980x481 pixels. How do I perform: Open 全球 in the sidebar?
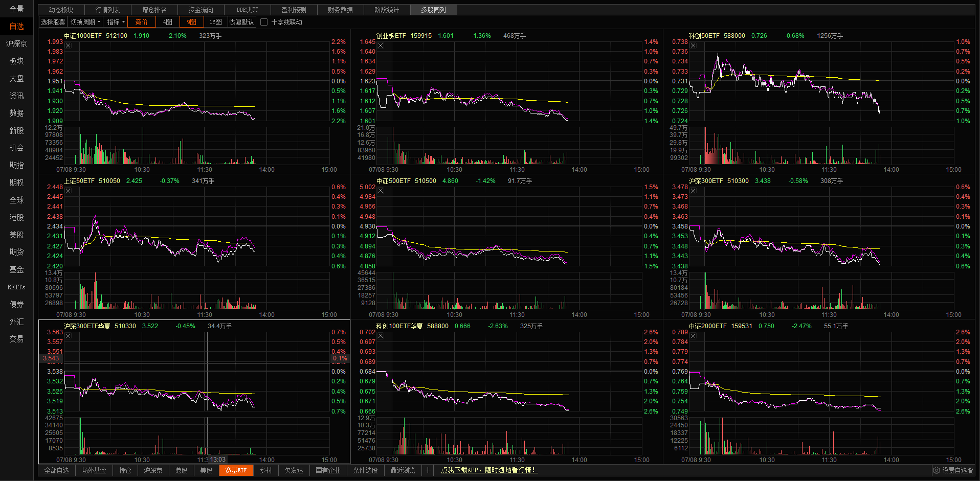click(x=16, y=200)
